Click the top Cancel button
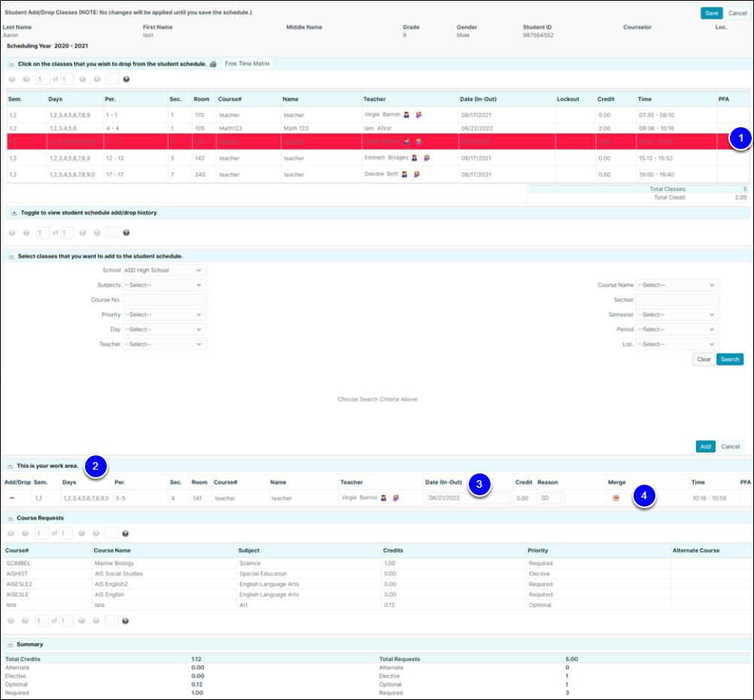 pos(737,14)
